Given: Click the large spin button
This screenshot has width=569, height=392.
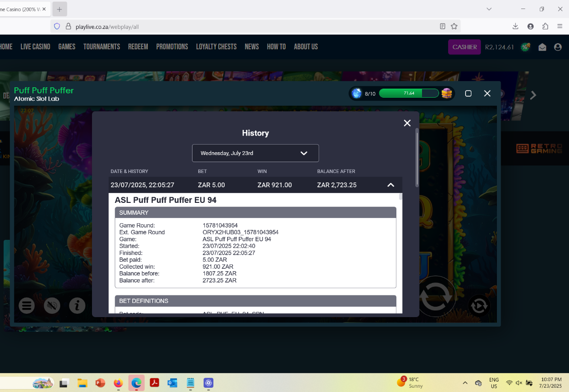Looking at the screenshot, I should 436,297.
